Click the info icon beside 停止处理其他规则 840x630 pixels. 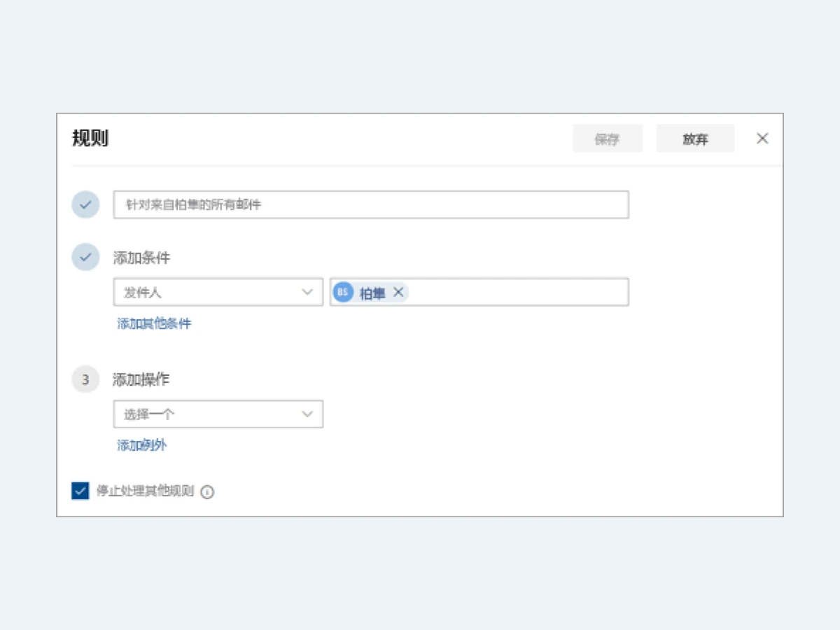207,492
